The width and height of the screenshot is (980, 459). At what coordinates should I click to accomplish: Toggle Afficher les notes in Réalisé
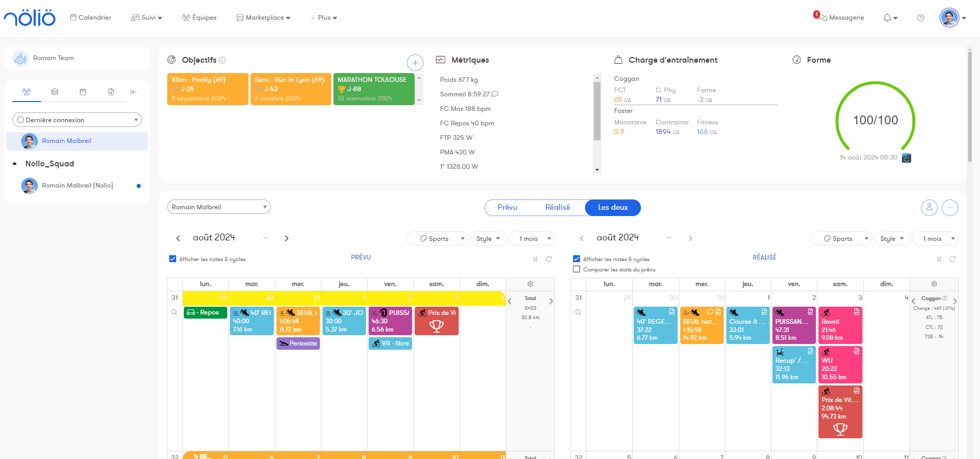tap(577, 259)
